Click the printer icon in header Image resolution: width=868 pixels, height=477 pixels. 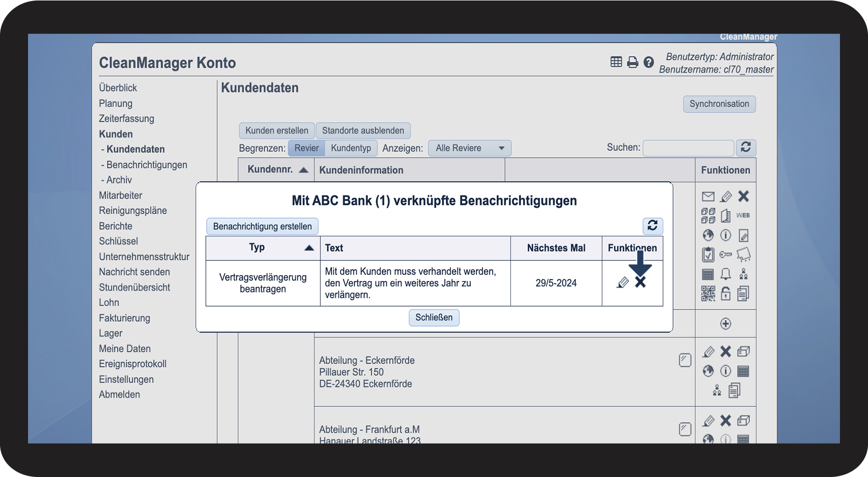pyautogui.click(x=633, y=62)
